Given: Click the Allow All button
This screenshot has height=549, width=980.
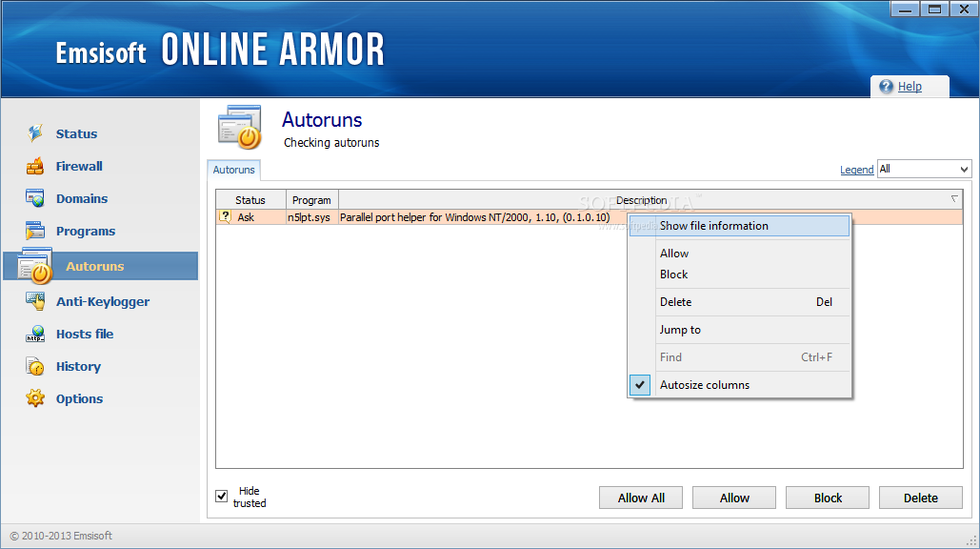Looking at the screenshot, I should point(641,498).
